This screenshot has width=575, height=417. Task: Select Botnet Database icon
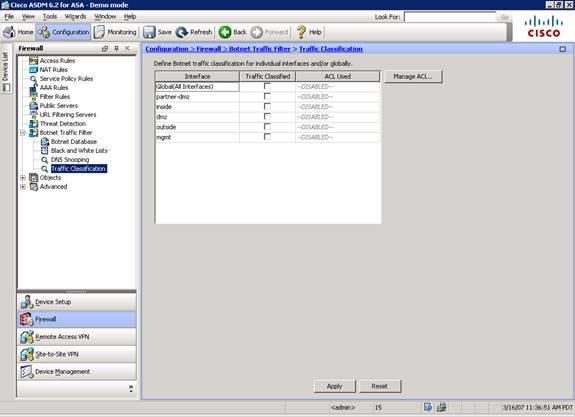click(45, 142)
